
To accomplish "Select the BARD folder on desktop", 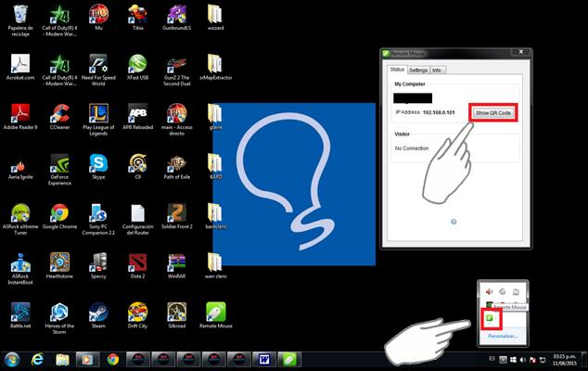I will [215, 167].
